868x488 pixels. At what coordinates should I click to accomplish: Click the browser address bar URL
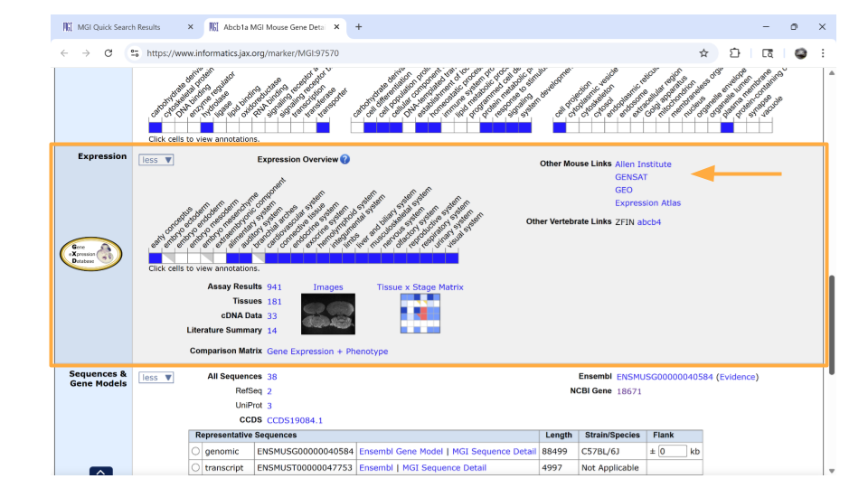tap(242, 53)
